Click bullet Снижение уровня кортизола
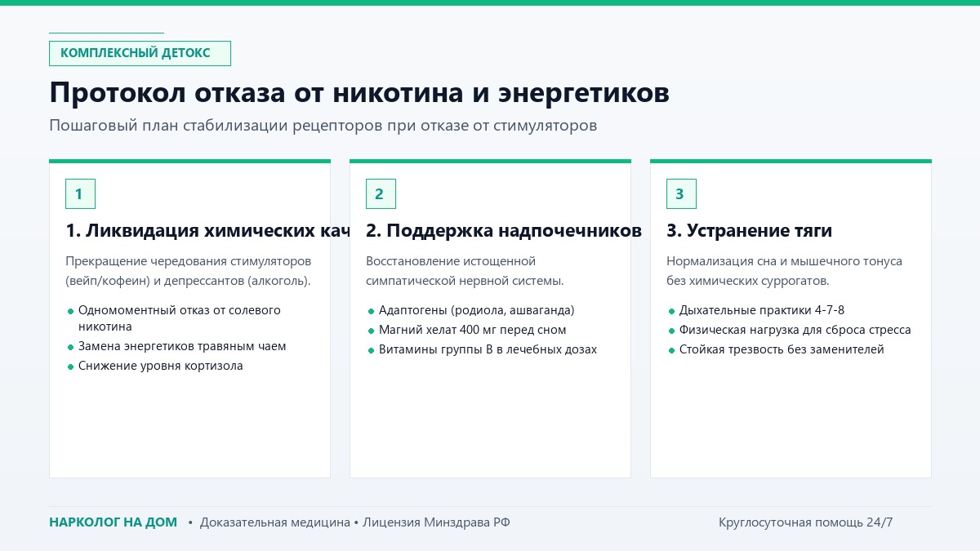The height and width of the screenshot is (551, 980). [x=161, y=366]
